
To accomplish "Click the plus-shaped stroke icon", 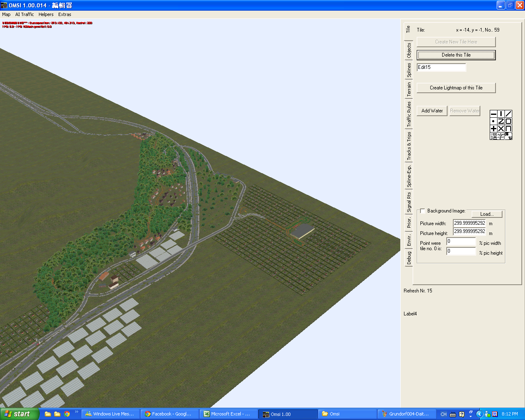I will click(x=493, y=129).
